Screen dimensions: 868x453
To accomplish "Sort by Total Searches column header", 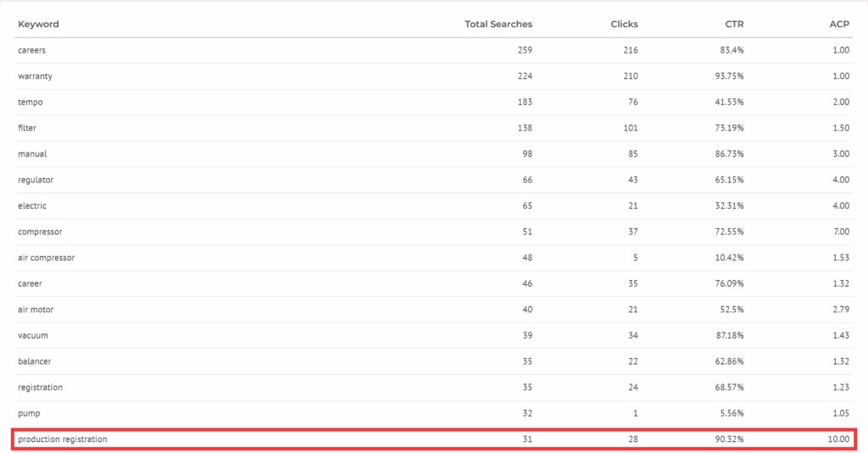I will [498, 24].
